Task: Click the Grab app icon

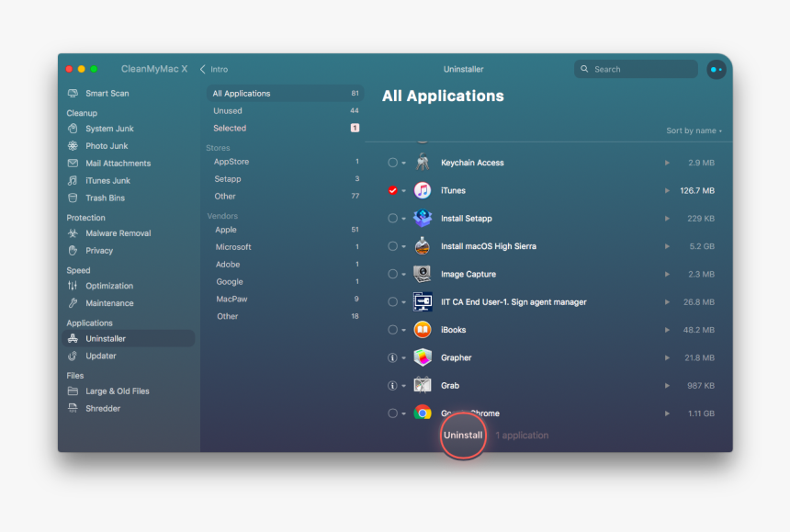Action: pos(423,385)
